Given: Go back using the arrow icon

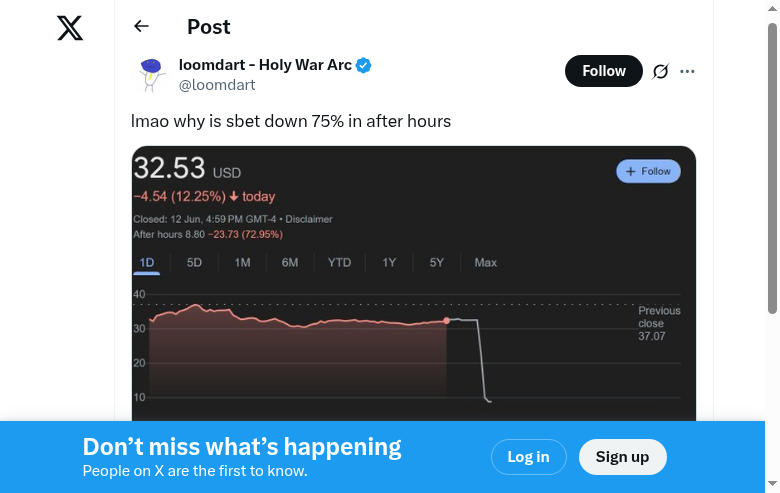Looking at the screenshot, I should pos(141,27).
